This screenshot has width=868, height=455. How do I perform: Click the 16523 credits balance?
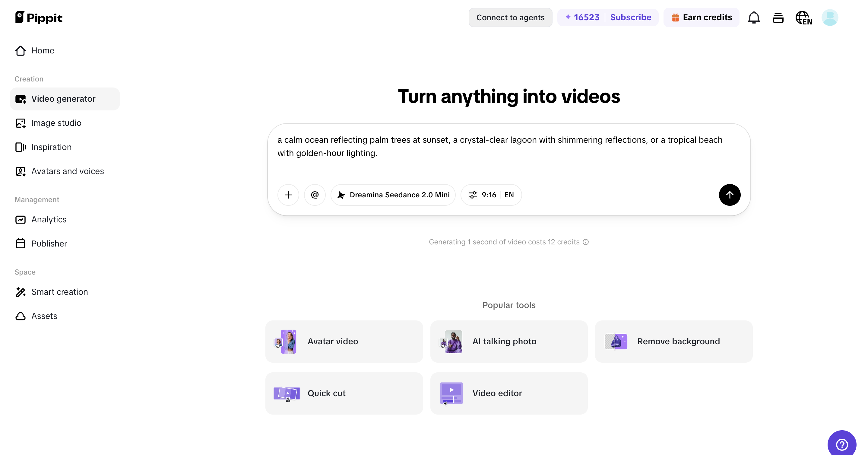[587, 17]
